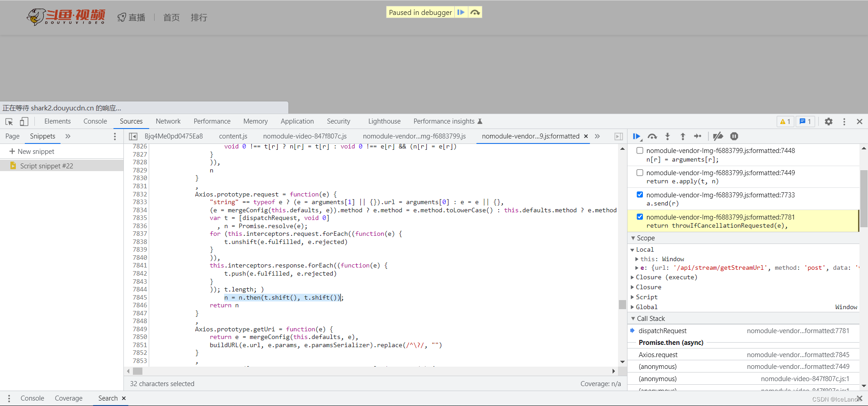Image resolution: width=868 pixels, height=406 pixels.
Task: Close the Search drawer tab
Action: click(124, 398)
